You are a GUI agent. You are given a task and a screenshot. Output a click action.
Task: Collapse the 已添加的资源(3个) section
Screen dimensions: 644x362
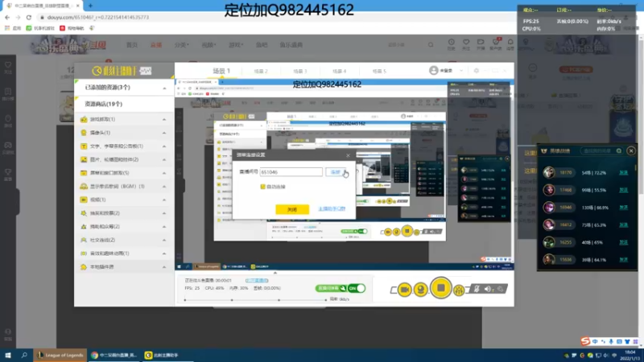tap(164, 88)
